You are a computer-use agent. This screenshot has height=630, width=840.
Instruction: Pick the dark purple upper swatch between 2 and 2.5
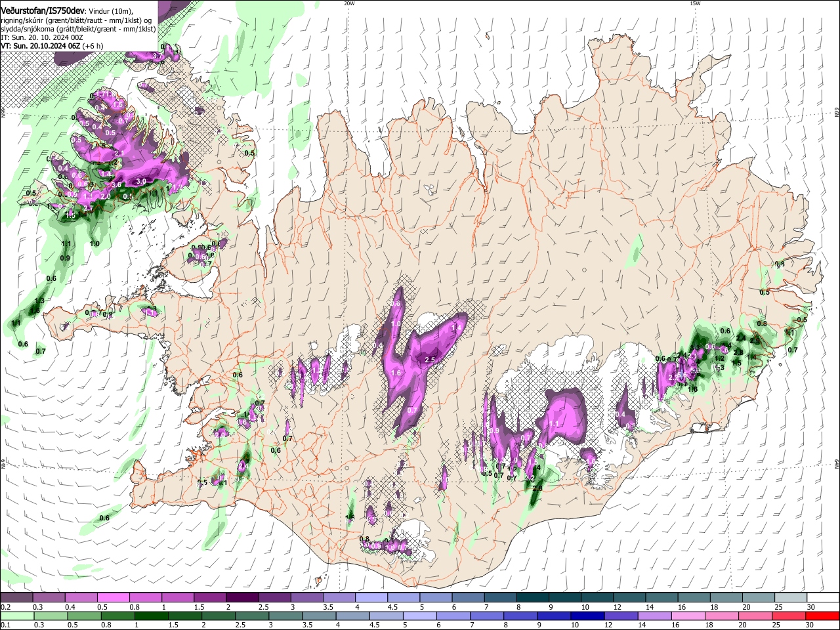(242, 598)
